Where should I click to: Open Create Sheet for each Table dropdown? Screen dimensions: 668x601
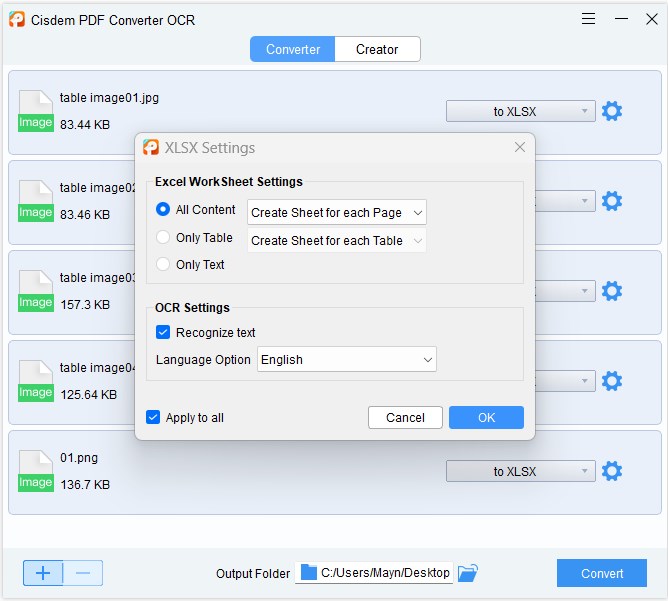click(x=337, y=240)
